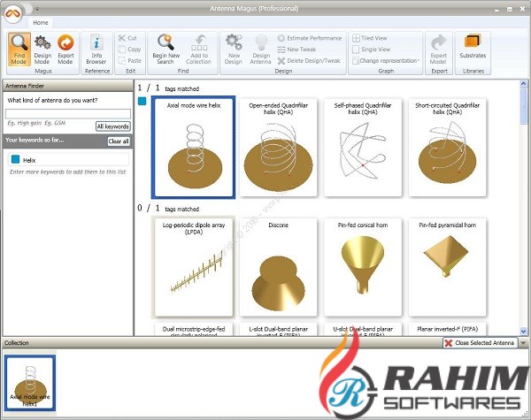Select Pin-fed conical horn antenna
The width and height of the screenshot is (531, 420).
363,267
